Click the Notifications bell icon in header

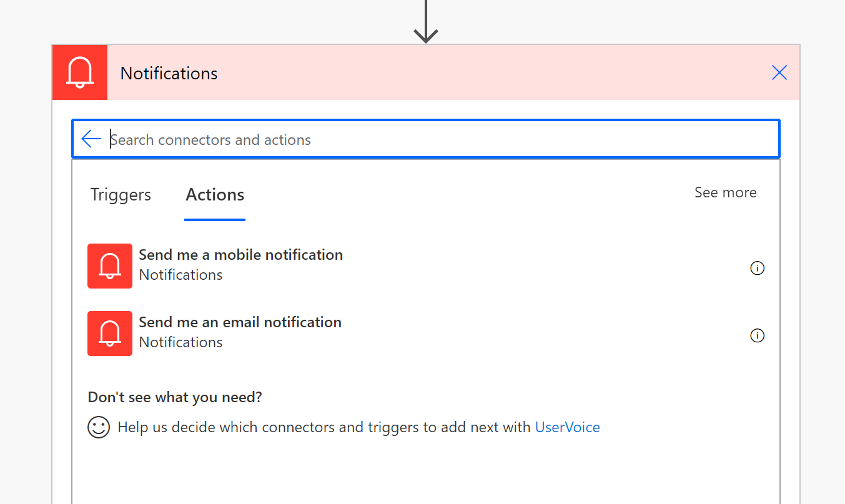[x=80, y=72]
